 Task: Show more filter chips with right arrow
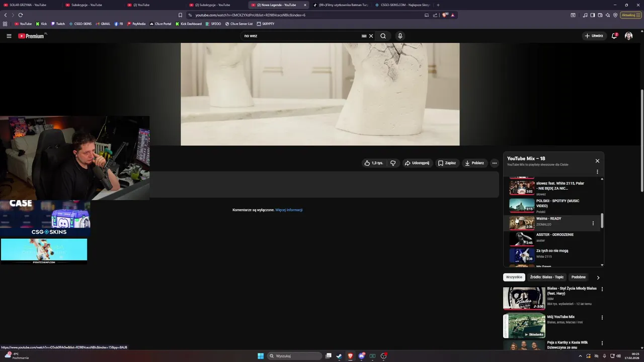click(x=598, y=278)
